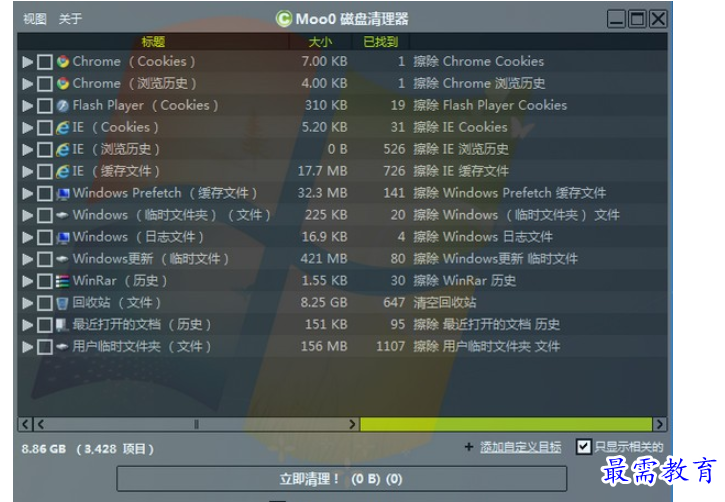The image size is (725, 502).
Task: Click the IE icon in IE Cookies row
Action: click(63, 128)
